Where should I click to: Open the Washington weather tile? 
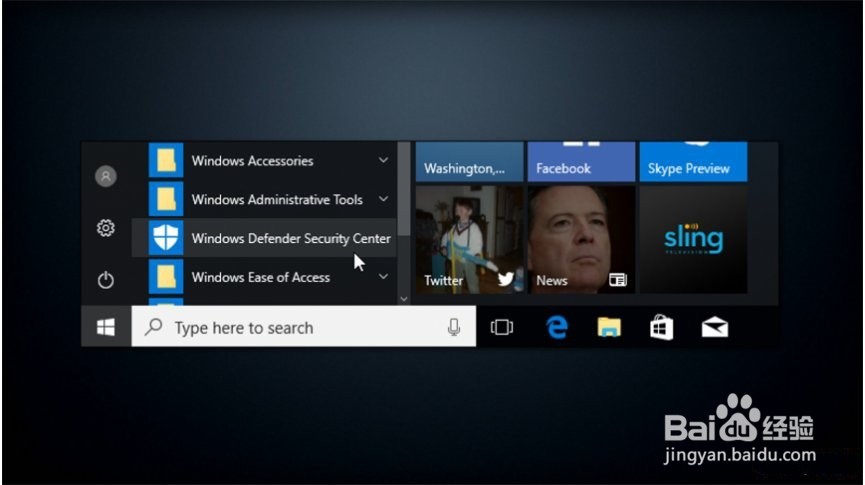tap(469, 162)
